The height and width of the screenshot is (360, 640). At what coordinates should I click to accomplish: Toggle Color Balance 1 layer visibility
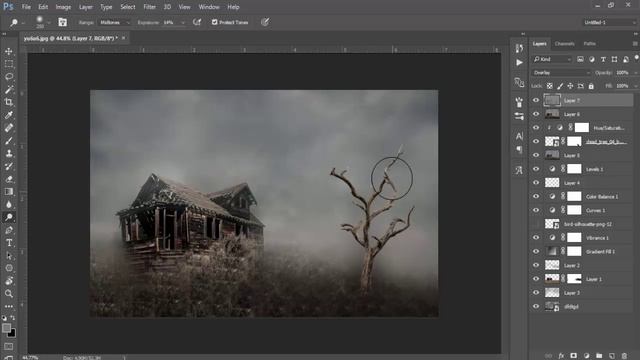point(536,196)
